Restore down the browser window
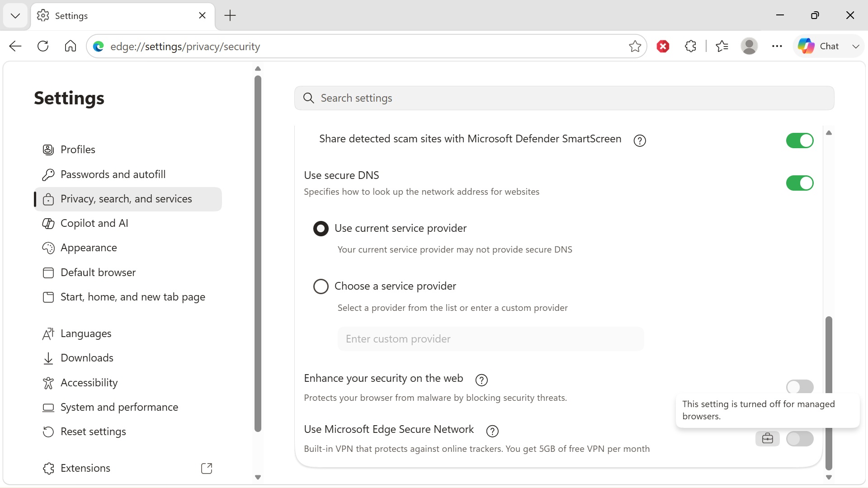Viewport: 868px width, 488px height. [x=815, y=15]
